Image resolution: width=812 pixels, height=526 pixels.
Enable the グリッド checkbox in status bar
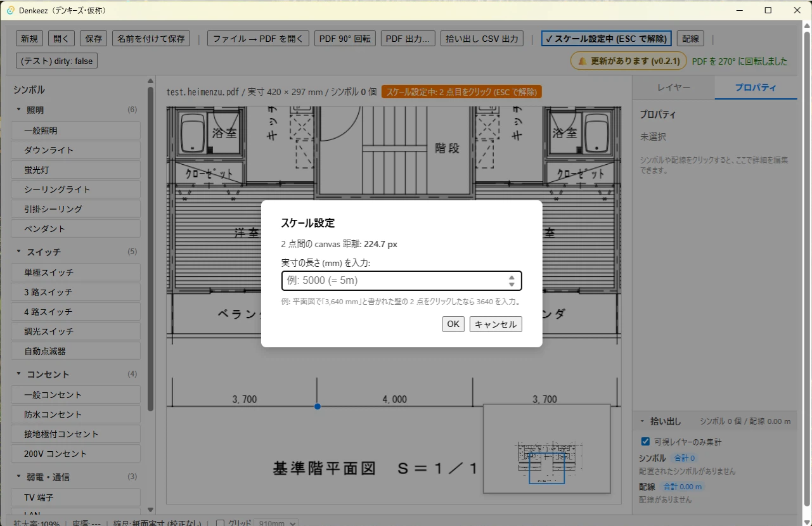(221, 523)
